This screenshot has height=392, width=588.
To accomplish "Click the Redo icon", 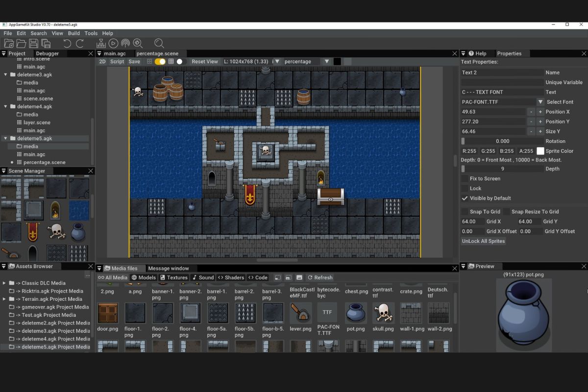I will pyautogui.click(x=81, y=43).
